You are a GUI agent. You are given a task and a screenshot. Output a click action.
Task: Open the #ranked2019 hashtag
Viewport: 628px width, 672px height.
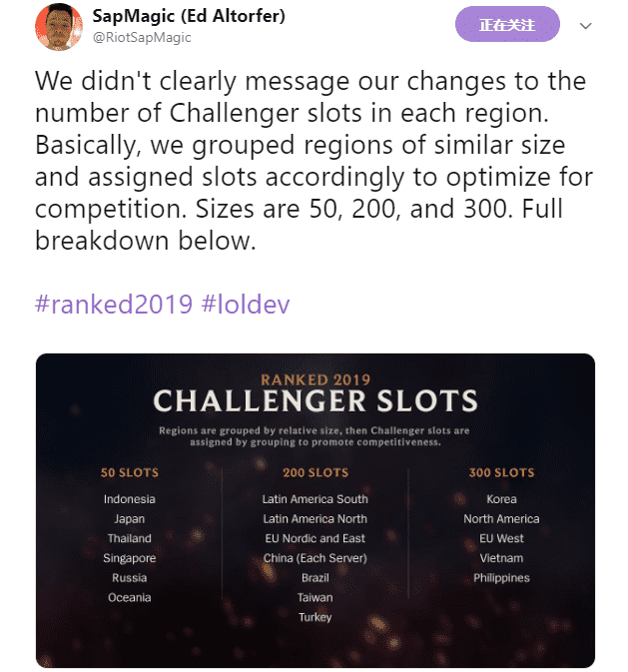[114, 305]
